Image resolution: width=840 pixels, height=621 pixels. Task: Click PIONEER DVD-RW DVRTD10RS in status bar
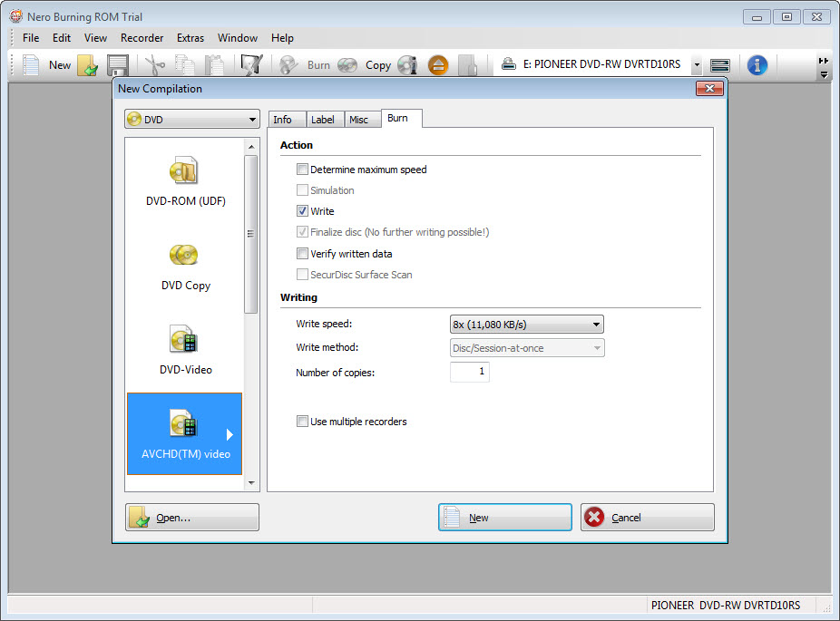[726, 606]
